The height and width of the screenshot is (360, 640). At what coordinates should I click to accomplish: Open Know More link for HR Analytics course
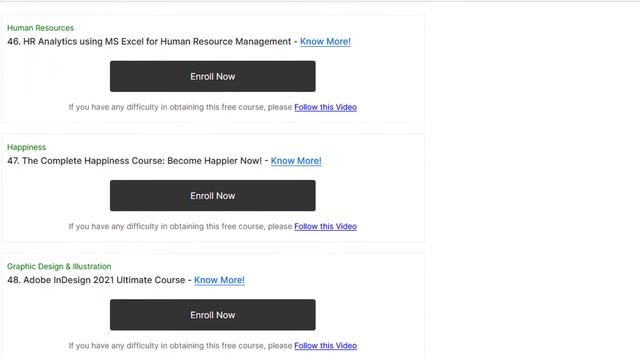[x=325, y=42]
